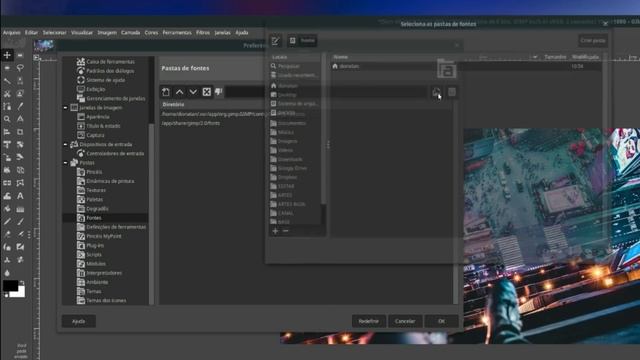
Task: Open the Cores menu
Action: point(151,32)
